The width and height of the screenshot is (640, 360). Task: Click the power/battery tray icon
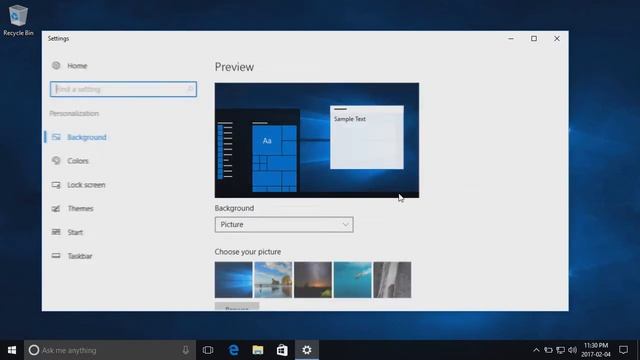coord(549,350)
